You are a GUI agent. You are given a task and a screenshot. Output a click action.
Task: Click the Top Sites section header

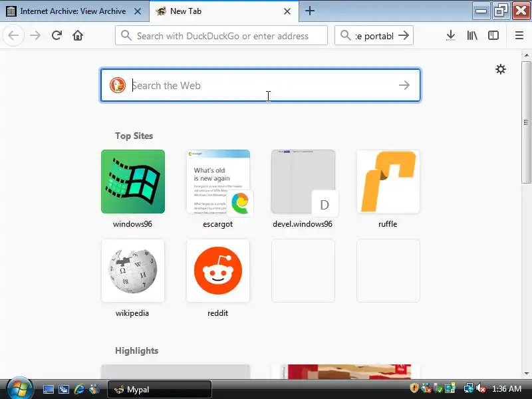coord(134,136)
